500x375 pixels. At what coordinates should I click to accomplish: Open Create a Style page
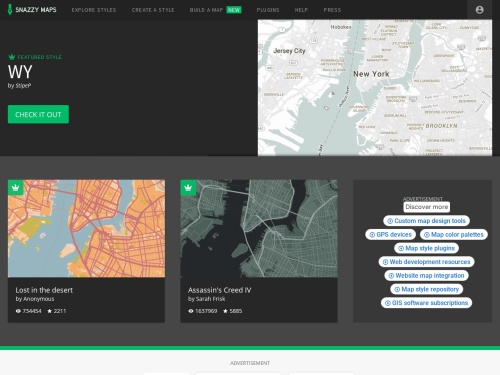coord(153,10)
